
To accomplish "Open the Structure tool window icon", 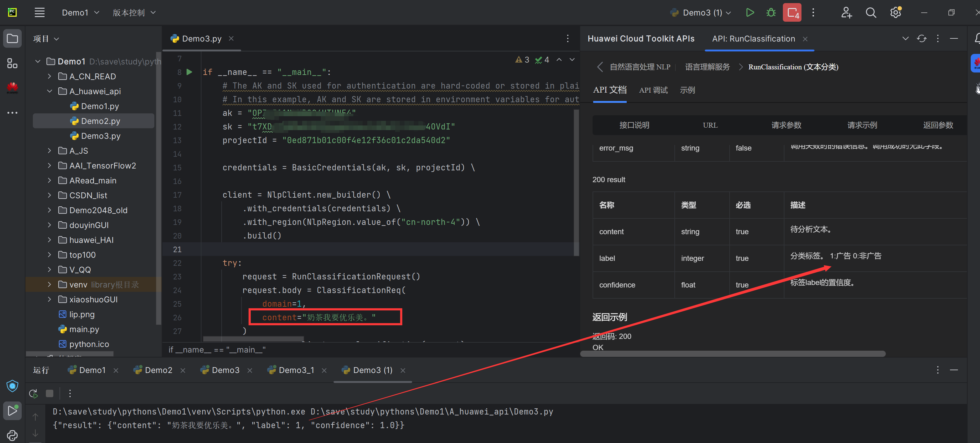I will [x=12, y=63].
